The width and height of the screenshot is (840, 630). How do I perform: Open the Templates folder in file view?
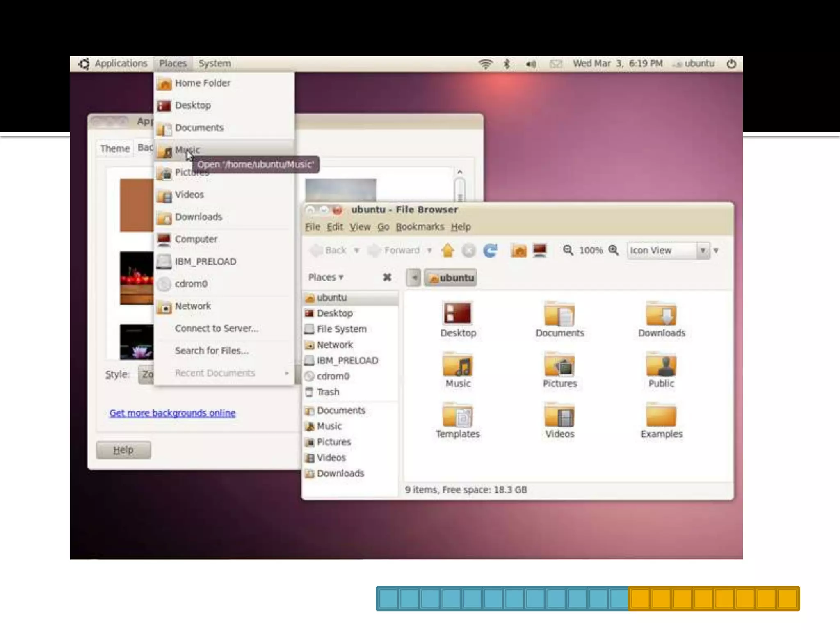click(458, 416)
